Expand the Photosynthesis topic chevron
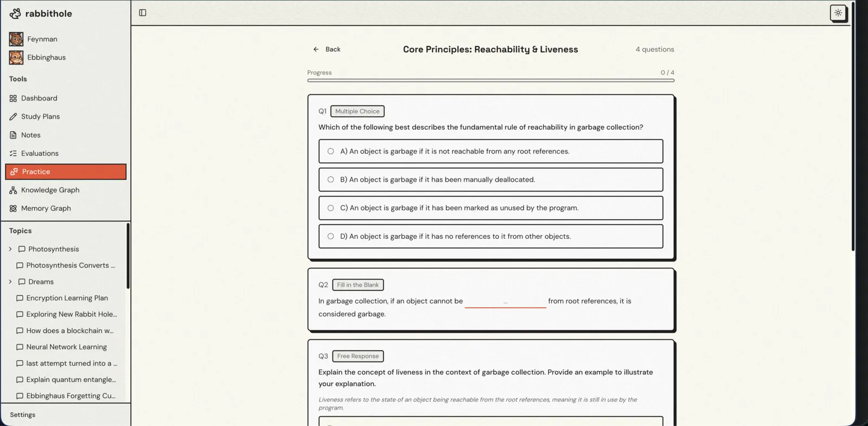This screenshot has height=426, width=868. click(x=10, y=249)
